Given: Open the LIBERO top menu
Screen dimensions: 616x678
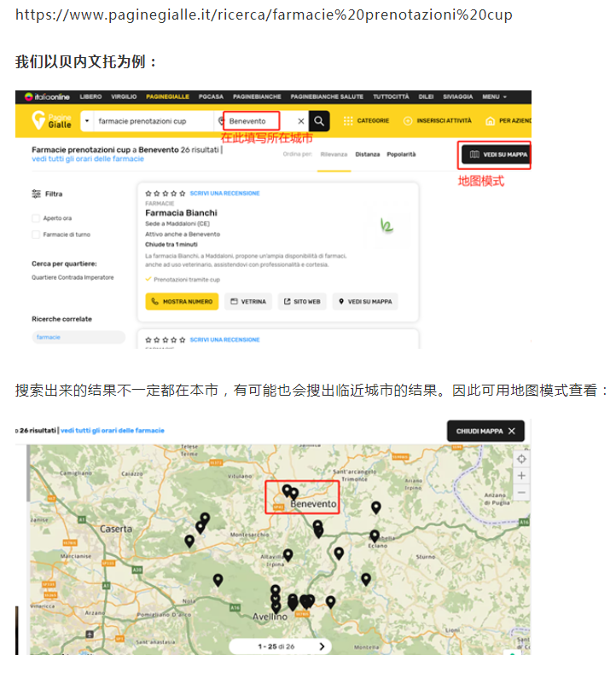Looking at the screenshot, I should tap(90, 97).
